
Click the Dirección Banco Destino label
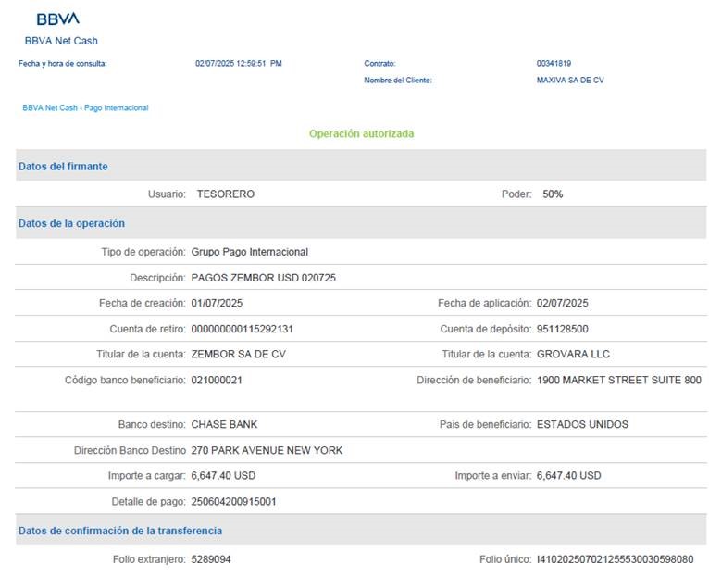tap(131, 450)
